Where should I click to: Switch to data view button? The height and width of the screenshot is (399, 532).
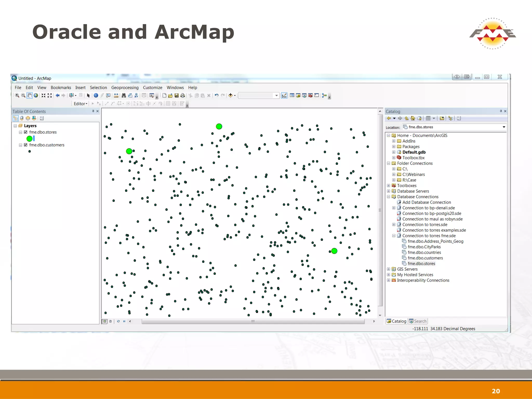tap(105, 321)
